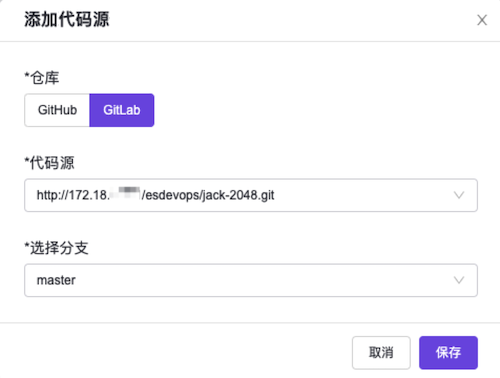Click the jack-2048.git URL text

tap(155, 195)
